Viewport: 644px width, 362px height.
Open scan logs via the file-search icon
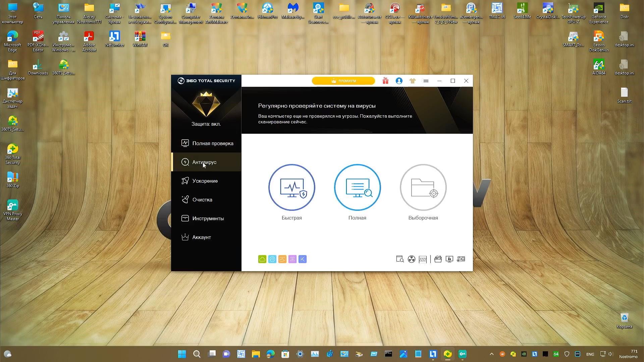(x=399, y=259)
